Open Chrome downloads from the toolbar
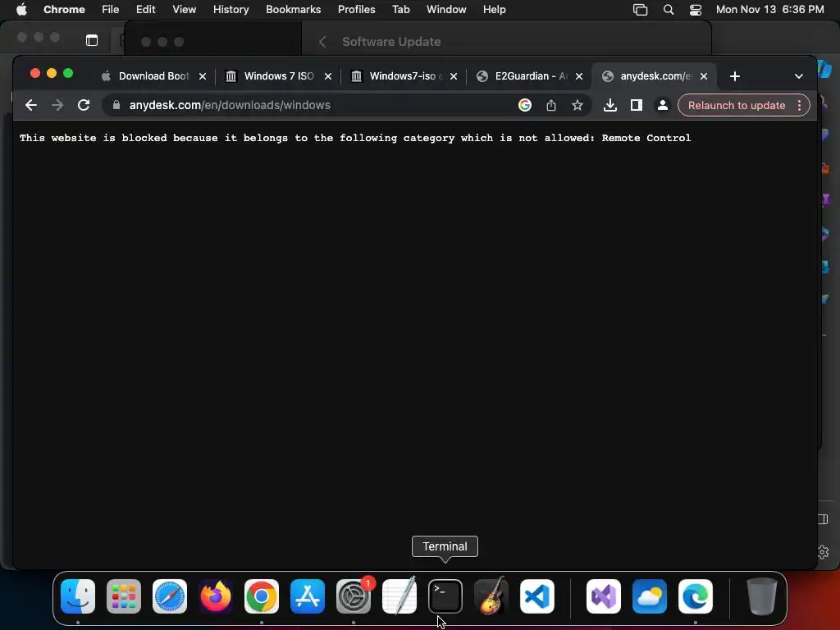Screen dimensions: 840x630 point(610,105)
